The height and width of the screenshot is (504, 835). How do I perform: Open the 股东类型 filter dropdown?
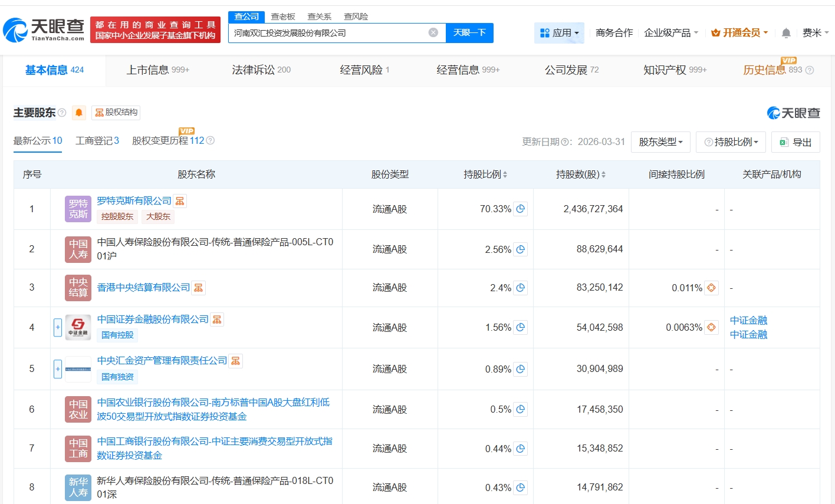point(660,142)
